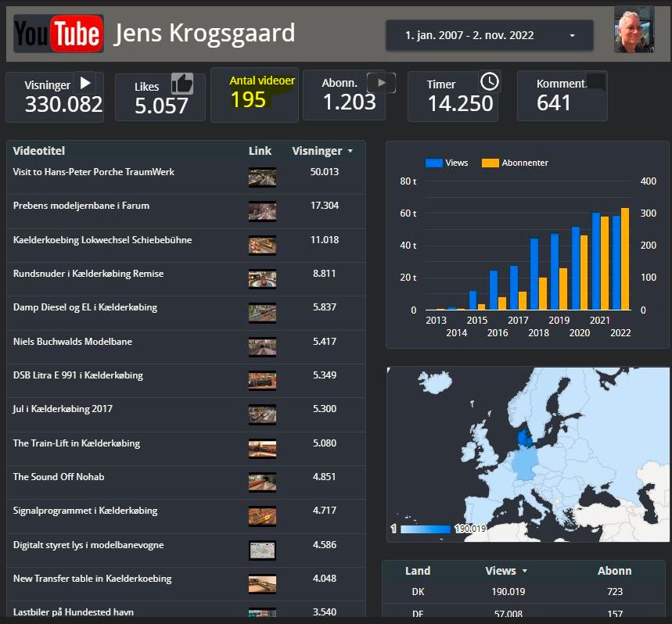The image size is (672, 624).
Task: Select the Antal videoer 195 scorecard
Action: point(254,95)
